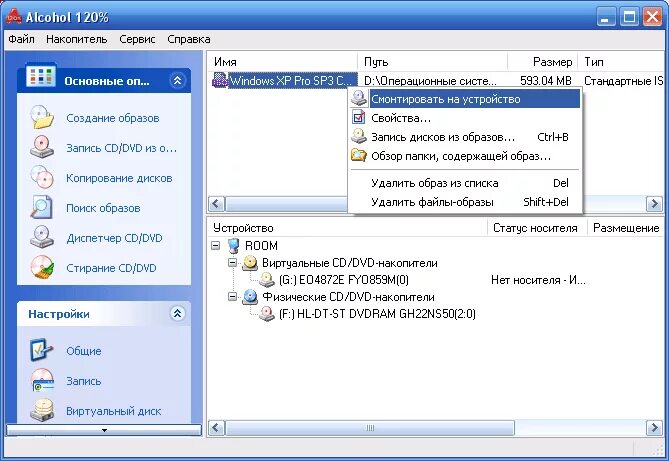Image resolution: width=669 pixels, height=461 pixels.
Task: Click the Общие settings checkmark icon
Action: coord(42,350)
